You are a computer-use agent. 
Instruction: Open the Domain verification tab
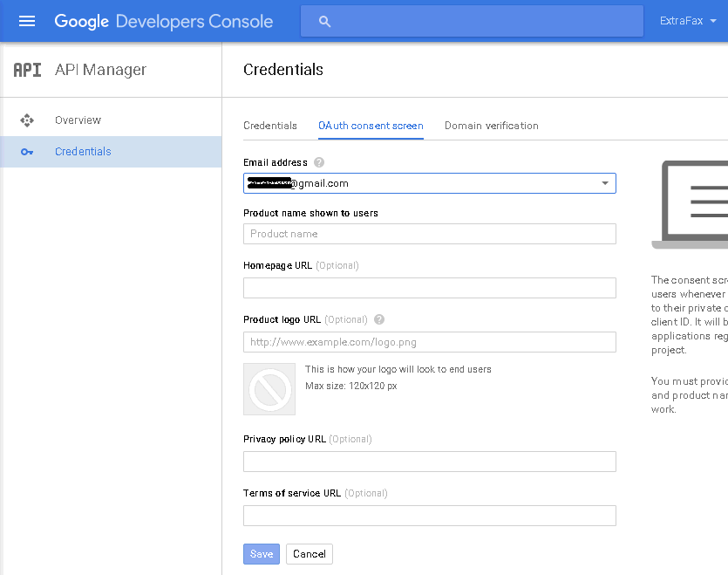[x=492, y=126]
